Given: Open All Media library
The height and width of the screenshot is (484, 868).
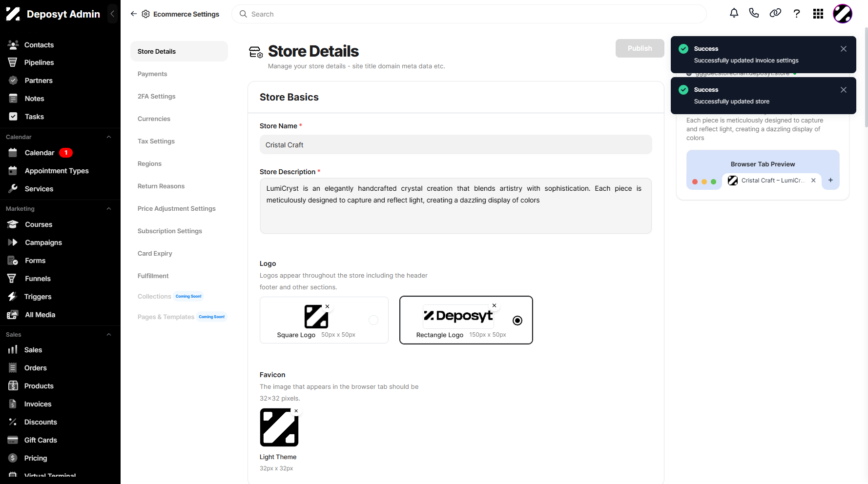Looking at the screenshot, I should coord(40,315).
